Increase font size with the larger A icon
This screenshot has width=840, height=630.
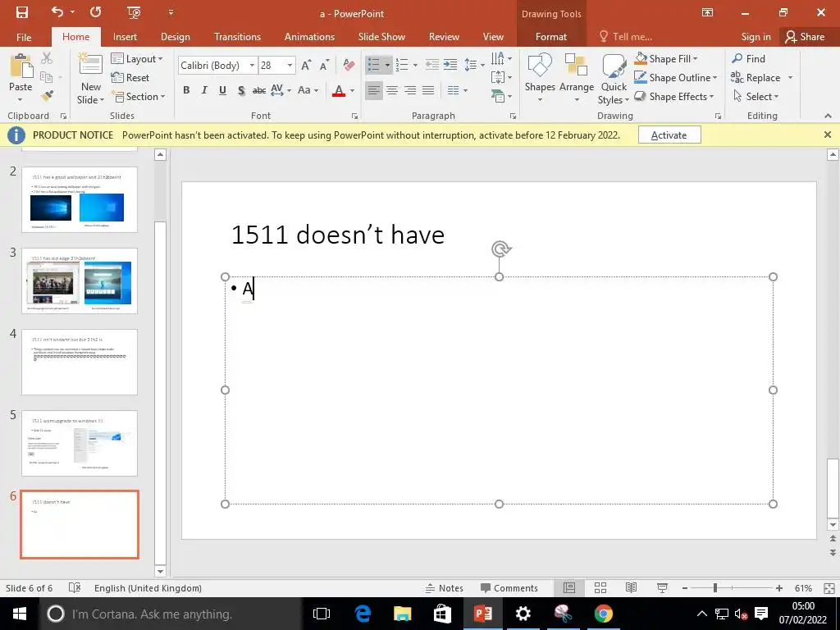click(x=306, y=66)
